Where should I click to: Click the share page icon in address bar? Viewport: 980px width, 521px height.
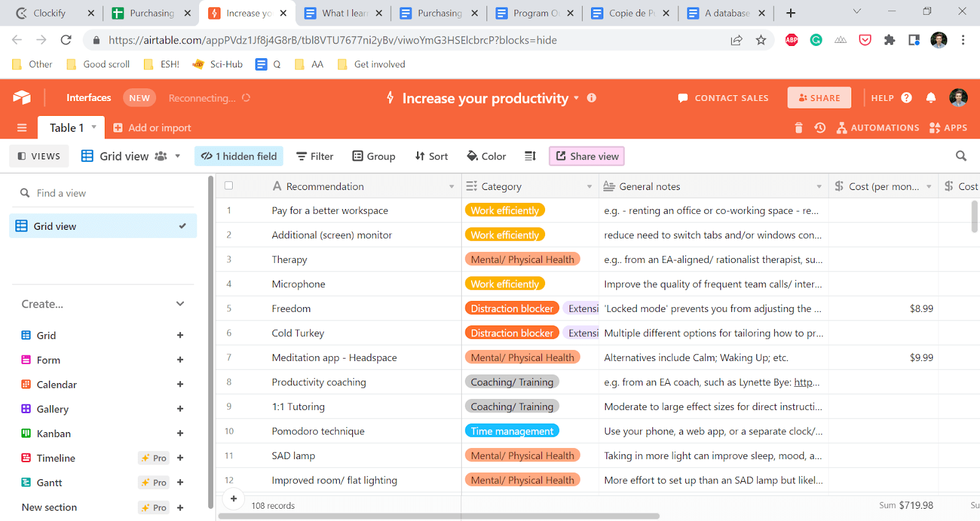pos(736,40)
